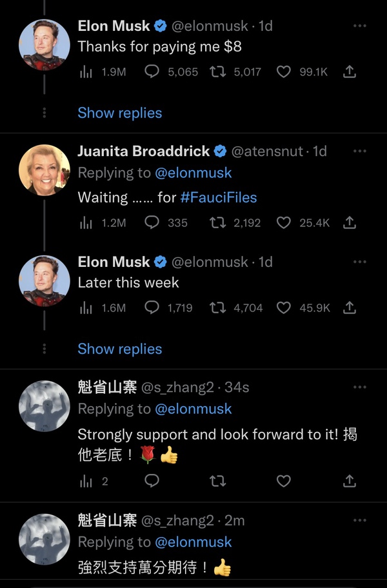The height and width of the screenshot is (588, 387).
Task: Retweet the "Thanks for paying me $8" tweet
Action: click(x=219, y=72)
